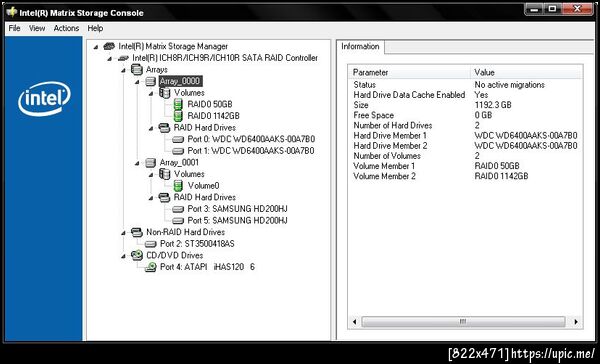Select Port 4: ATAPI iHAS120 6 label
The height and width of the screenshot is (364, 600).
coord(207,267)
